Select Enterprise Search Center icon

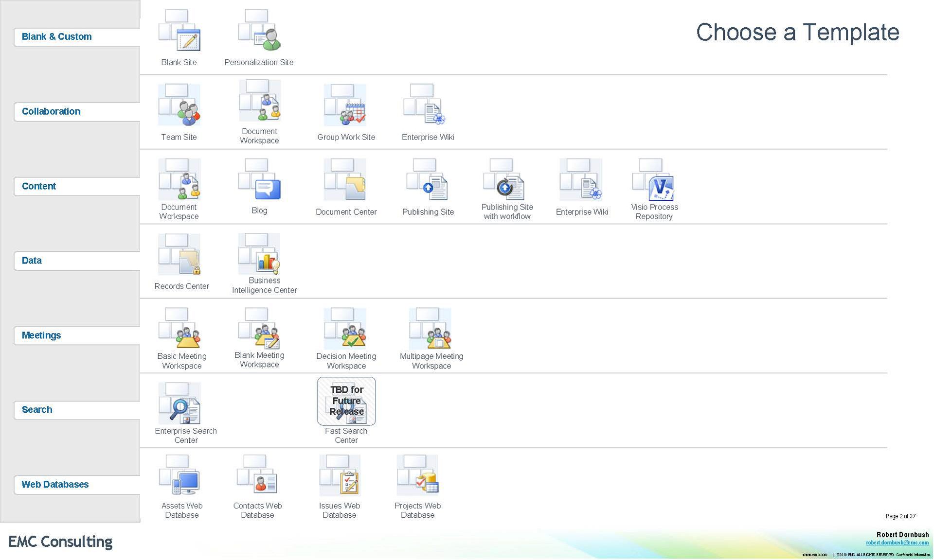click(x=179, y=403)
